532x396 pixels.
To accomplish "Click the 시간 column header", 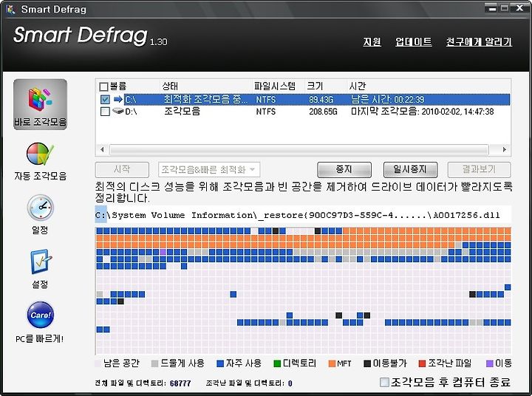I will click(x=358, y=86).
